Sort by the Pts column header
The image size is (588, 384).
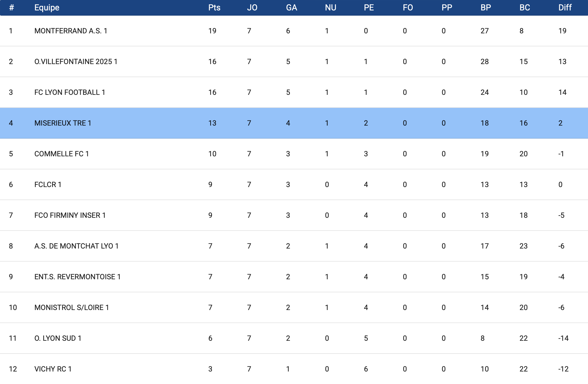pos(214,8)
